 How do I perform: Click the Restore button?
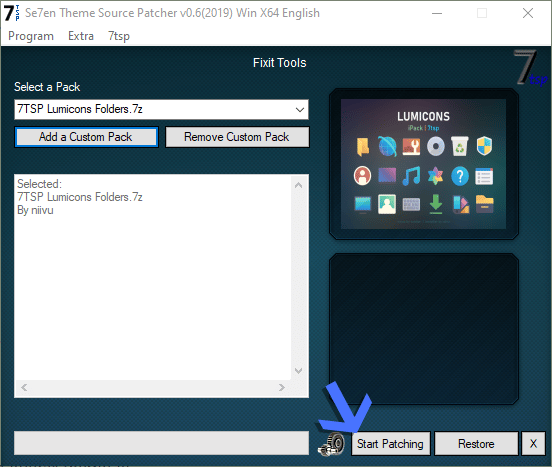pyautogui.click(x=476, y=443)
